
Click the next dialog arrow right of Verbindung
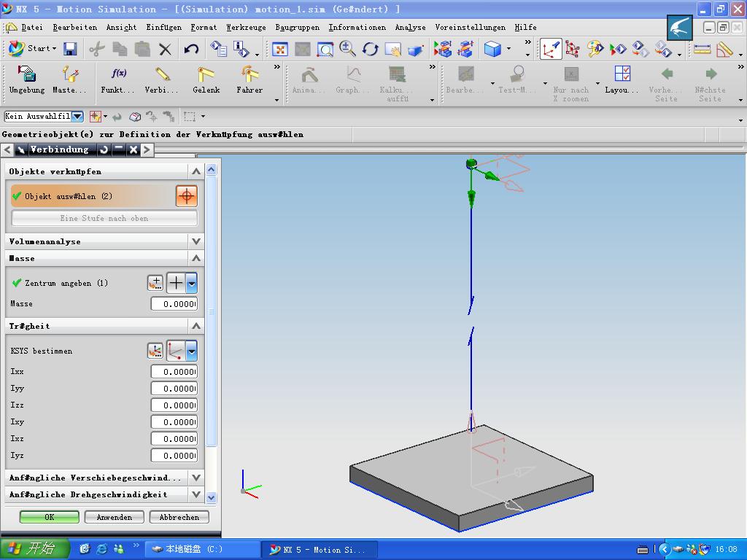point(147,149)
